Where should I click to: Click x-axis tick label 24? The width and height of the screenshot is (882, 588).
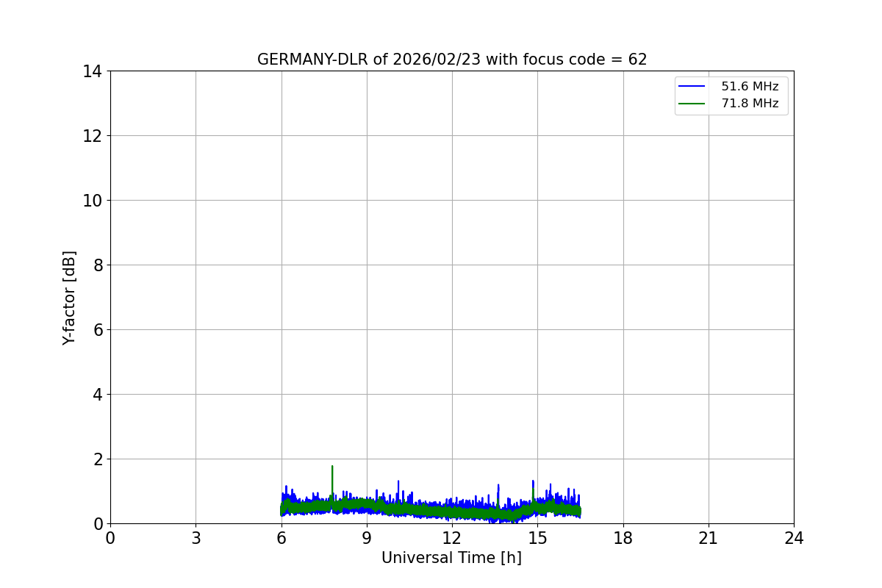[x=794, y=538]
